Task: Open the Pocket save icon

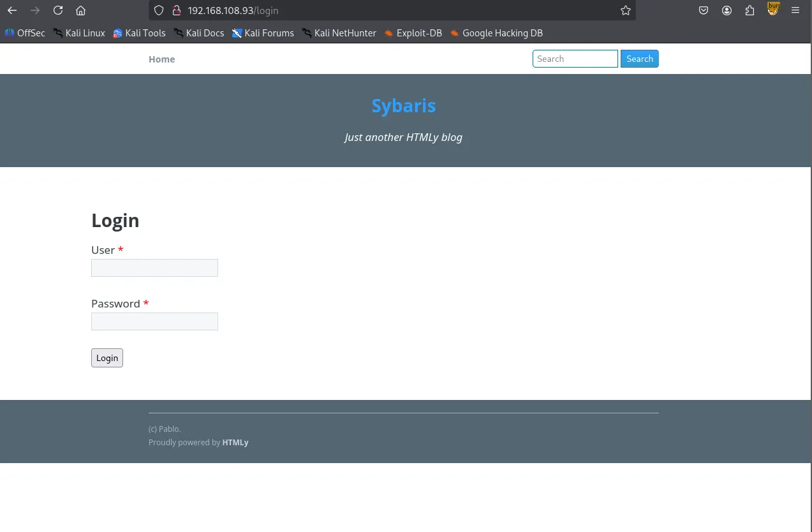Action: (704, 10)
